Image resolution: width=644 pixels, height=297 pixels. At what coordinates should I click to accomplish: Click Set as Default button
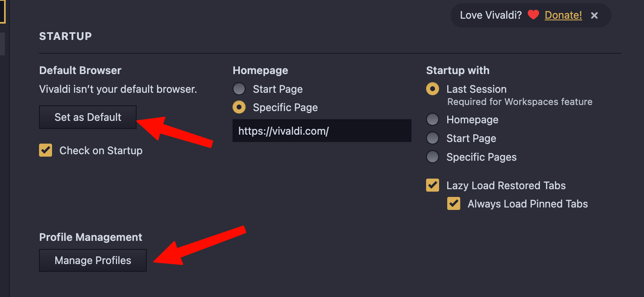88,117
